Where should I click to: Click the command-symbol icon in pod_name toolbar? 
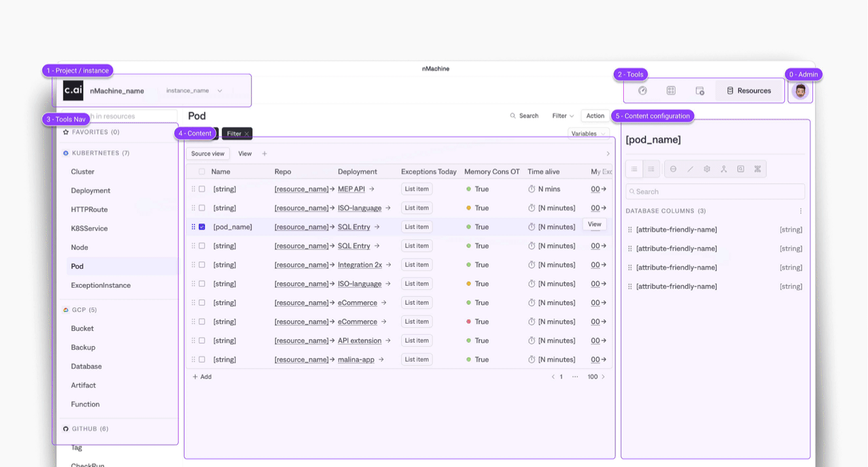pyautogui.click(x=757, y=169)
